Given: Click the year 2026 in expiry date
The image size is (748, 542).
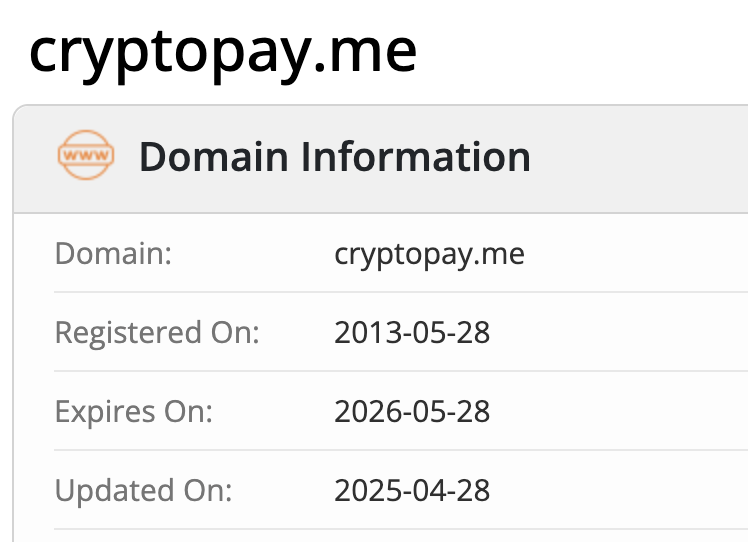Looking at the screenshot, I should pyautogui.click(x=363, y=411).
